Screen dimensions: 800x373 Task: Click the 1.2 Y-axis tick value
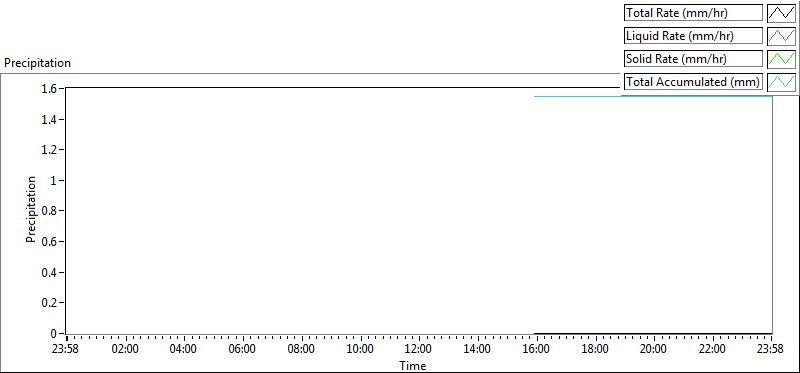point(49,150)
